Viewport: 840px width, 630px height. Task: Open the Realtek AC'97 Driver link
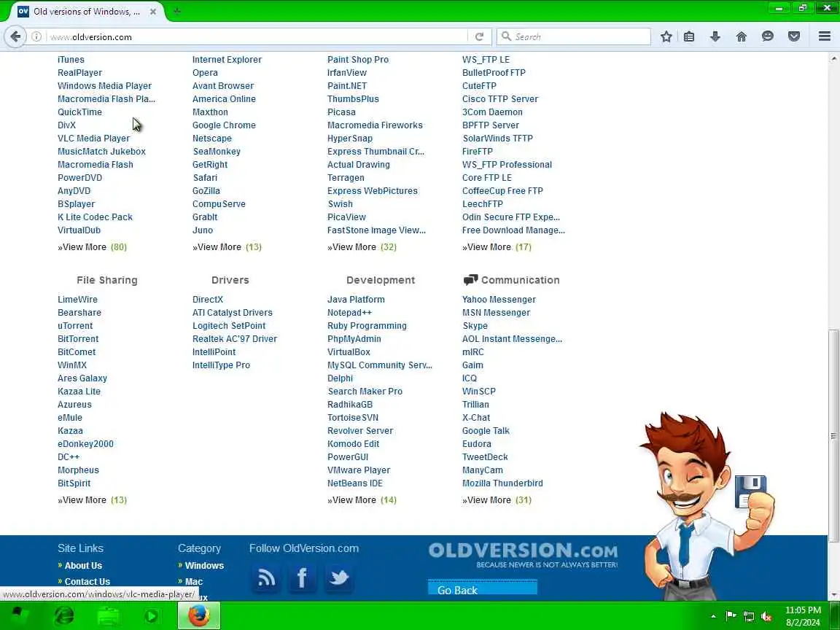(x=235, y=338)
